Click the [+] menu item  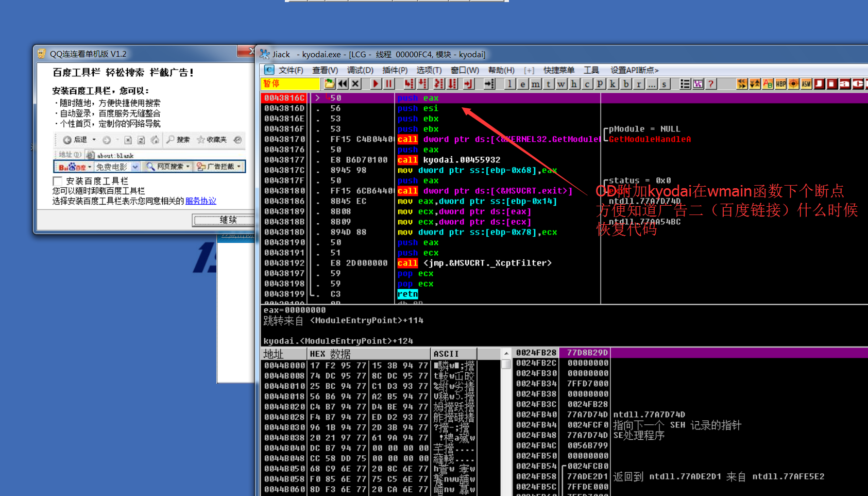pyautogui.click(x=529, y=70)
